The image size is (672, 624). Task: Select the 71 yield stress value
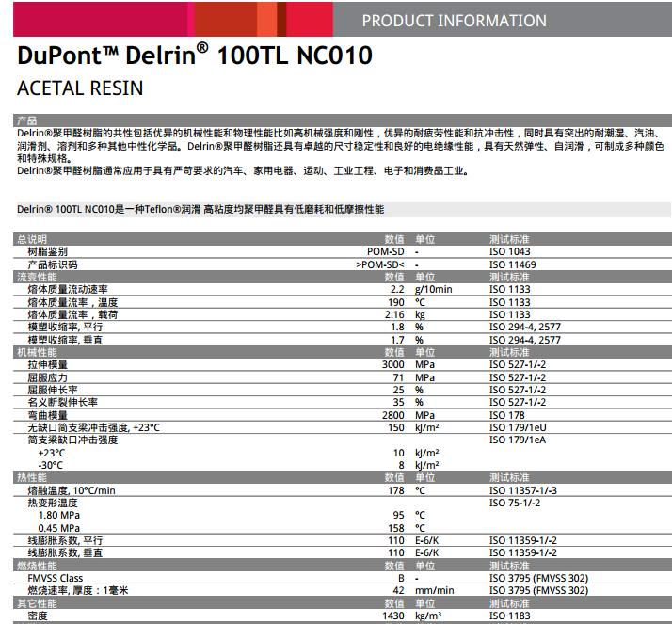(398, 377)
